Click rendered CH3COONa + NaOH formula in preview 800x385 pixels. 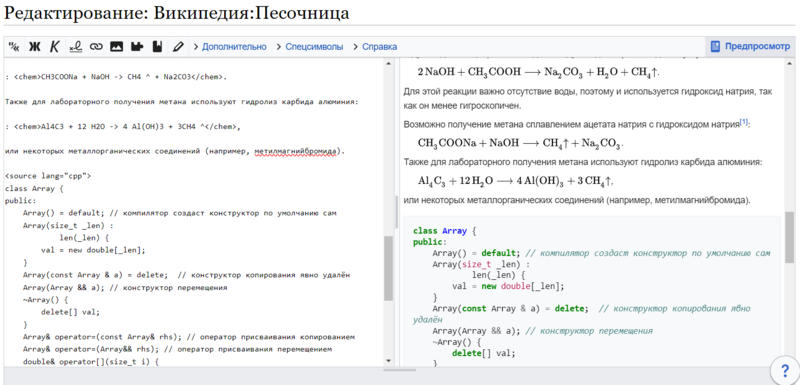click(x=520, y=143)
